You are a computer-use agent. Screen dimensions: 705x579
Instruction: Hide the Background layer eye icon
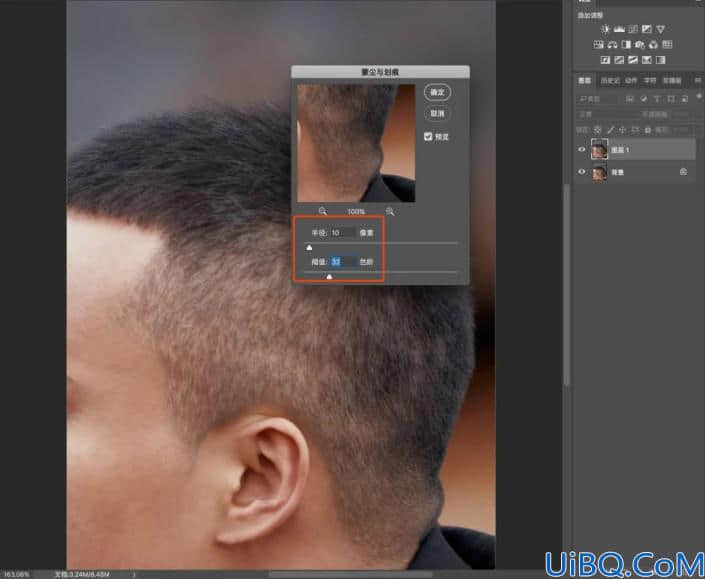coord(582,172)
